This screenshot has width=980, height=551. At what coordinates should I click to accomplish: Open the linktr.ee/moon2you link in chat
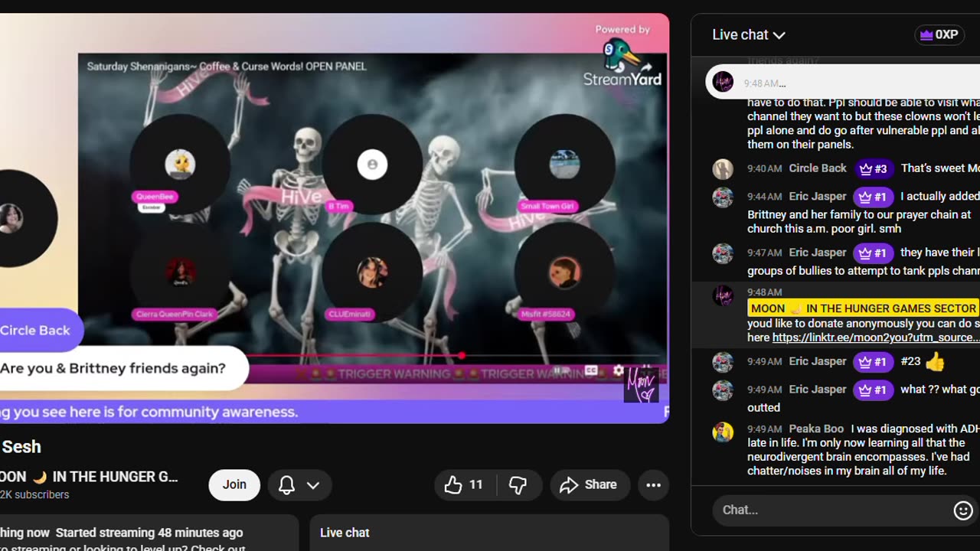tap(876, 337)
